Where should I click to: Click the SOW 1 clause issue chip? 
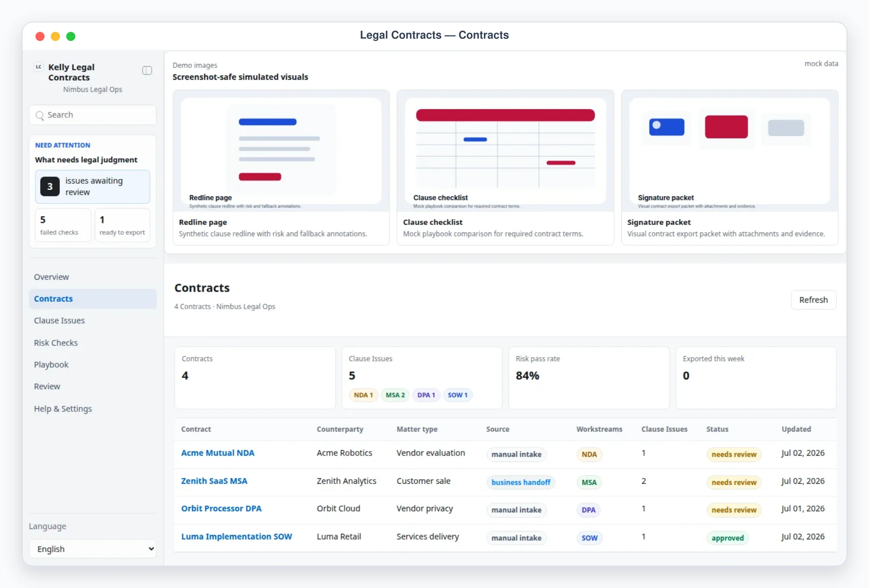coord(458,395)
